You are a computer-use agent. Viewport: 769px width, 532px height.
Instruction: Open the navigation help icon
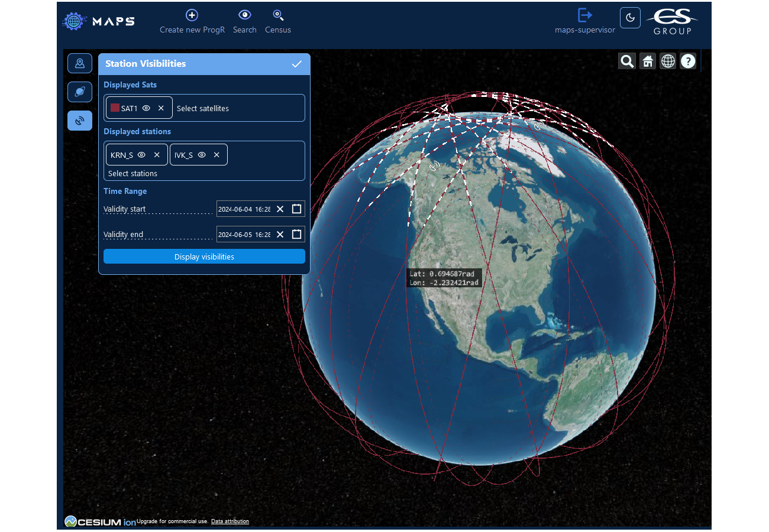point(688,61)
